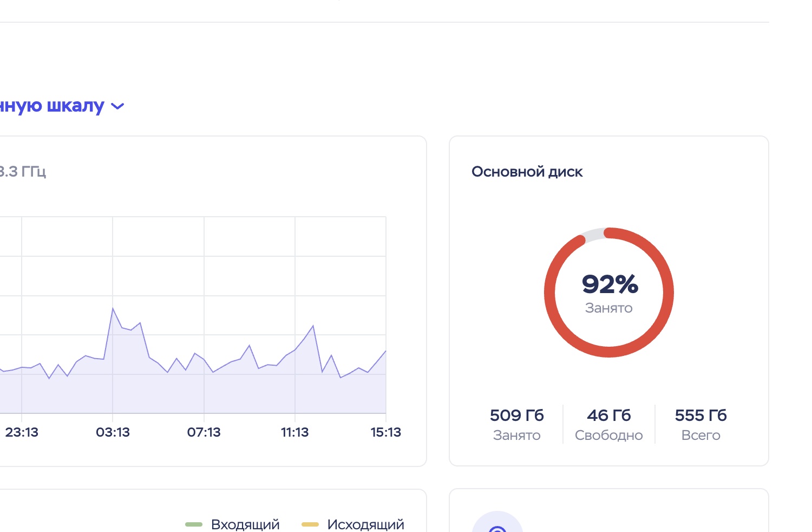
Task: Click the 15:13 time axis label
Action: click(386, 432)
